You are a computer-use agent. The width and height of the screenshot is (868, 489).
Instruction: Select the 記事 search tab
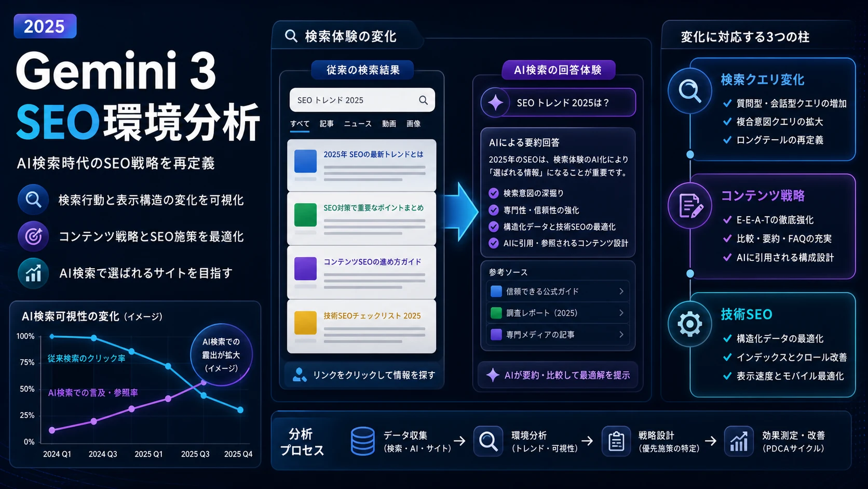(327, 124)
